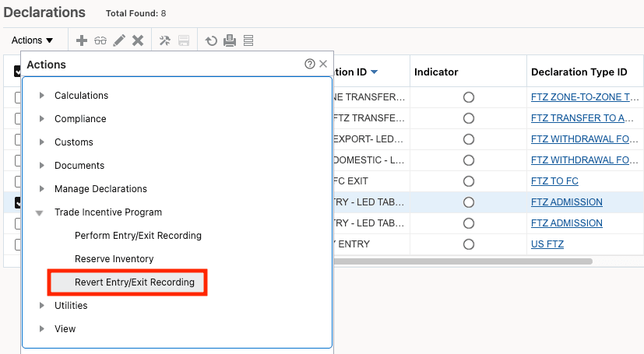The image size is (644, 354).
Task: Open the FTZ TO FC link
Action: (554, 181)
